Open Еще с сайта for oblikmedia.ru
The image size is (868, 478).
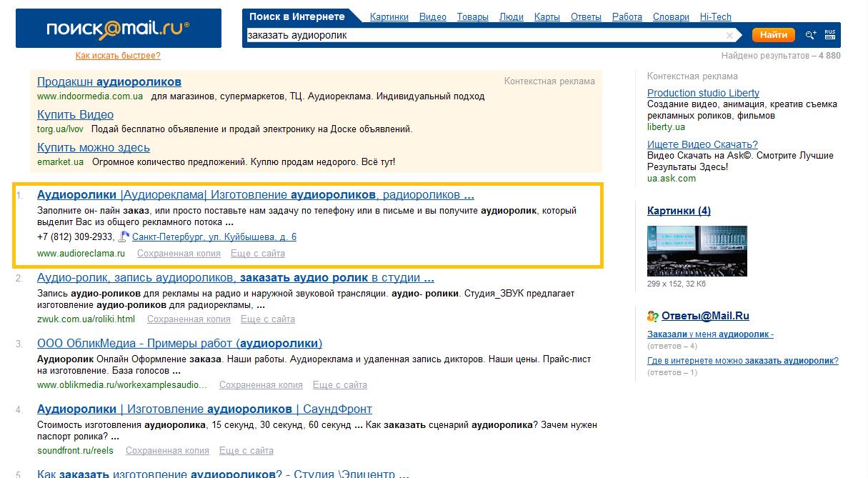tap(340, 385)
